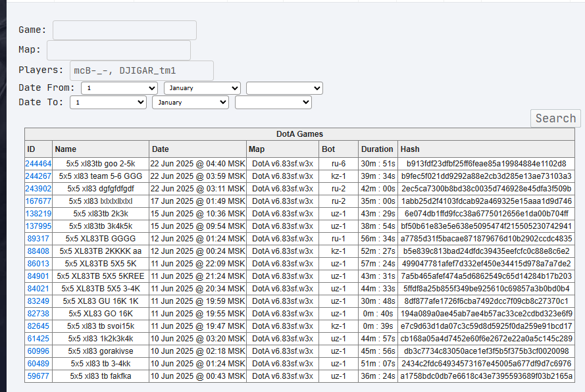Open game ID 88408 link
The image size is (585, 392).
38,251
